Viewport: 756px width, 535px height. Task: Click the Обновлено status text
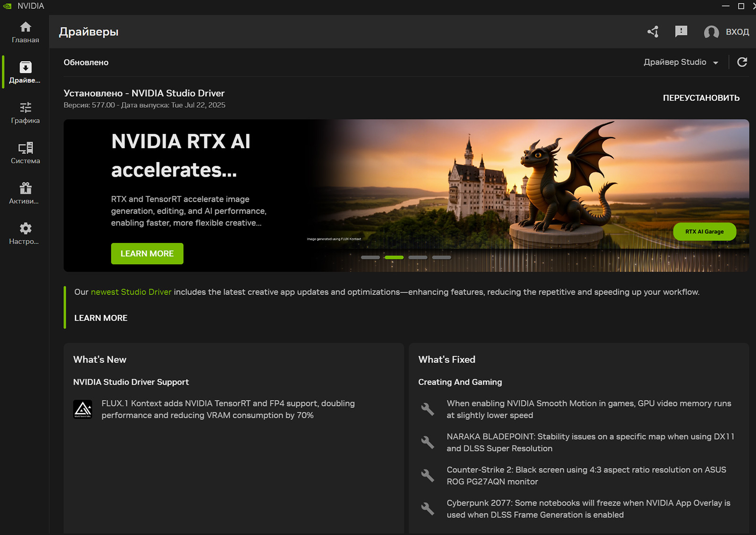(x=86, y=62)
